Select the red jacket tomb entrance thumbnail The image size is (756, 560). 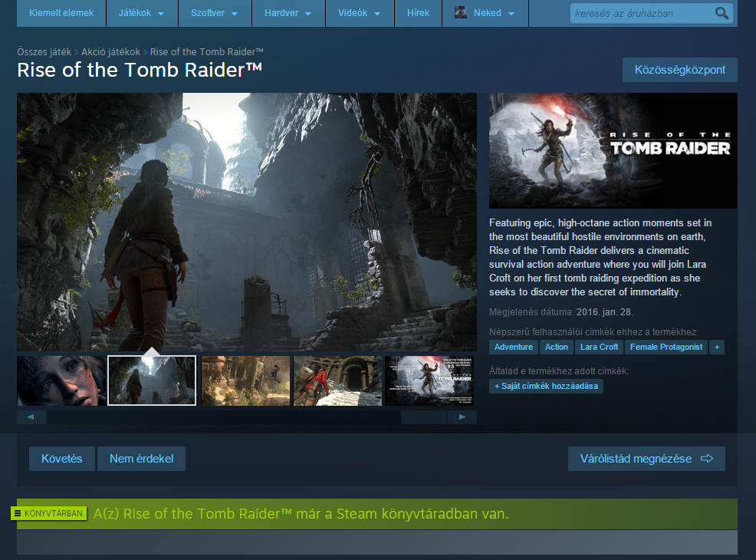click(x=337, y=380)
